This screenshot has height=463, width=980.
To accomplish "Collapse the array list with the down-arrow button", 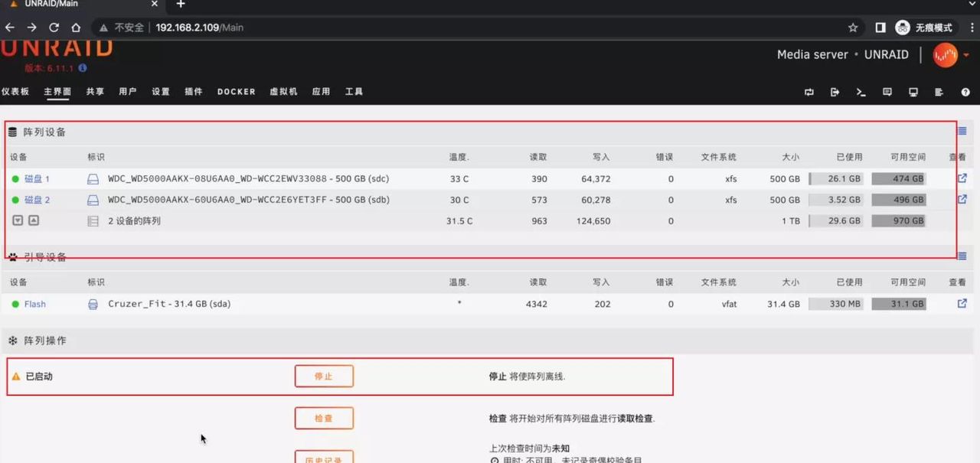I will 16,220.
